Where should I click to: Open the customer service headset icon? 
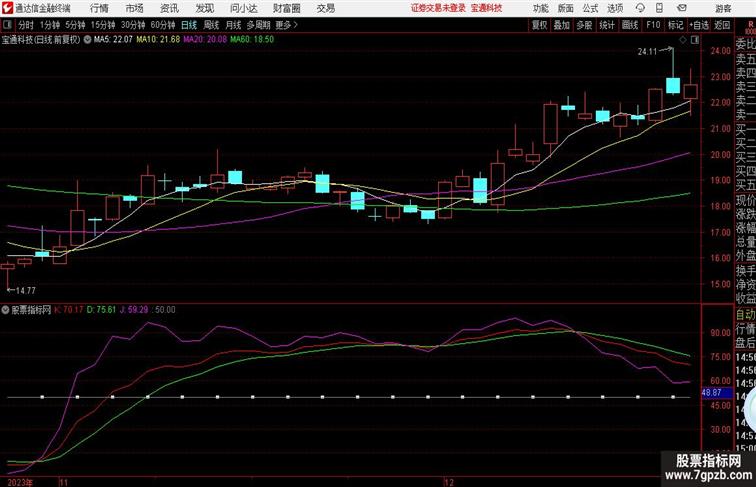640,8
